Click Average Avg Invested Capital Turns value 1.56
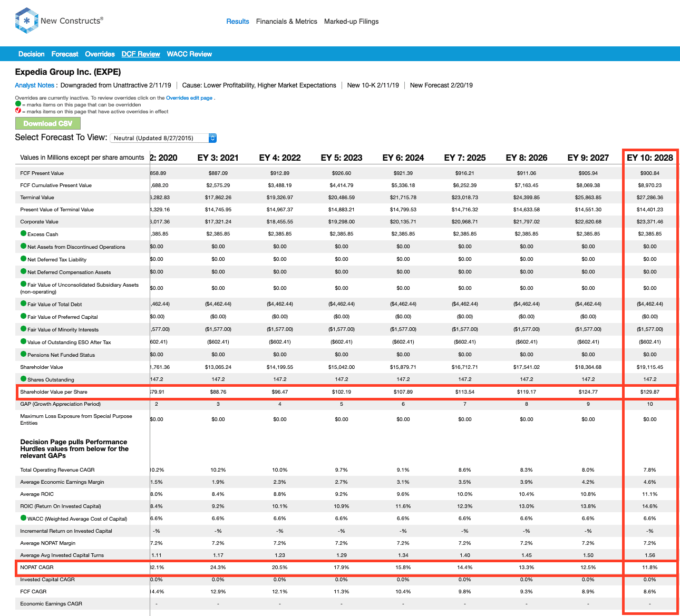 point(650,555)
